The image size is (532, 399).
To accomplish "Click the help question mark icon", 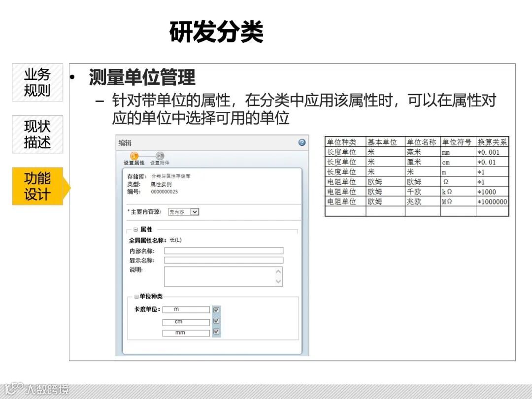I will pyautogui.click(x=301, y=142).
